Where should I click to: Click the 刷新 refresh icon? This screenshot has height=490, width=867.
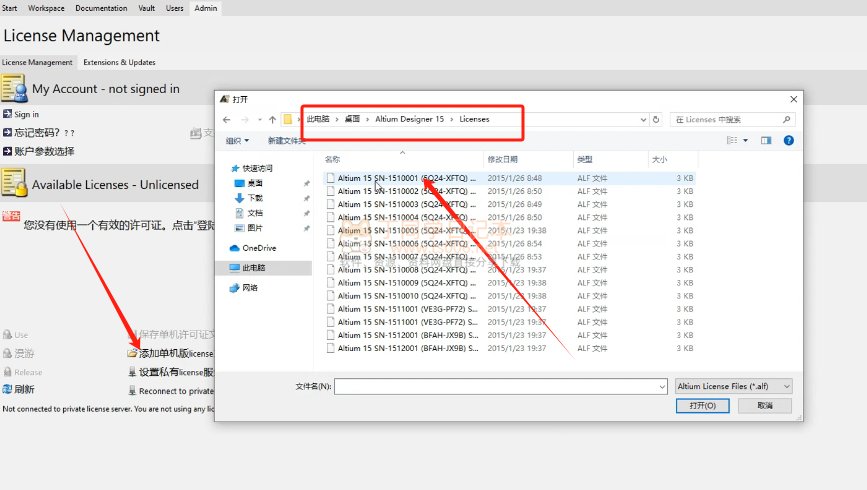click(7, 389)
